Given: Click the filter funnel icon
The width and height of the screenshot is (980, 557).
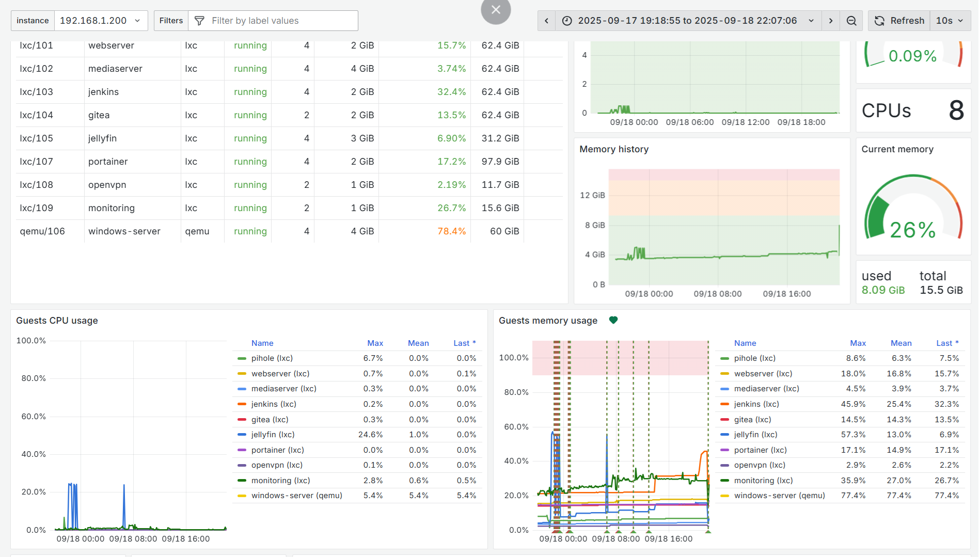Looking at the screenshot, I should pos(199,21).
